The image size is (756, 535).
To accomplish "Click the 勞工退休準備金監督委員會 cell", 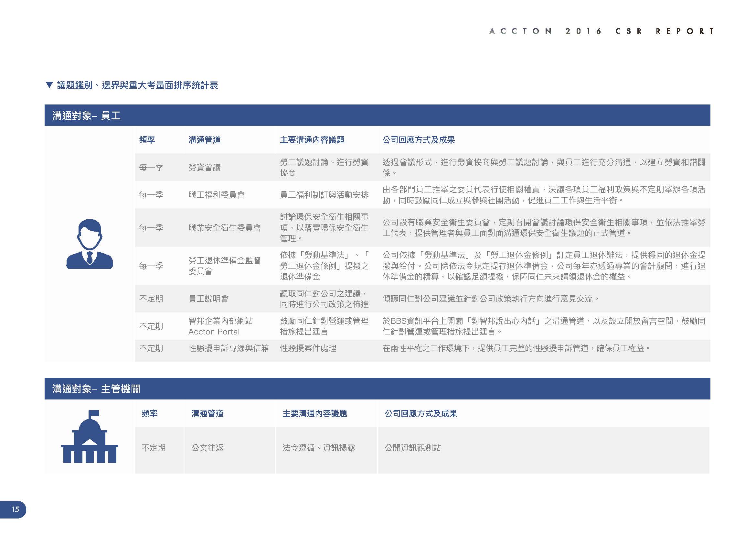I will coord(225,266).
